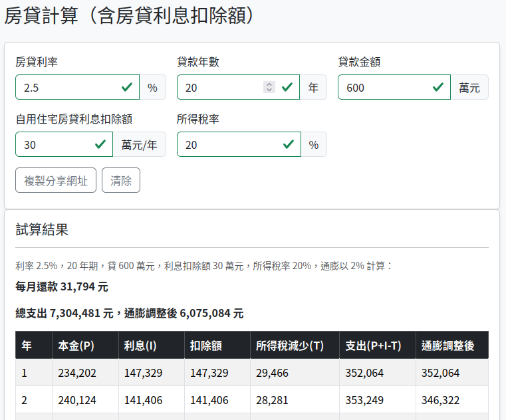This screenshot has height=420, width=506.
Task: Focus the 貸款年數 input showing 20
Action: (219, 87)
